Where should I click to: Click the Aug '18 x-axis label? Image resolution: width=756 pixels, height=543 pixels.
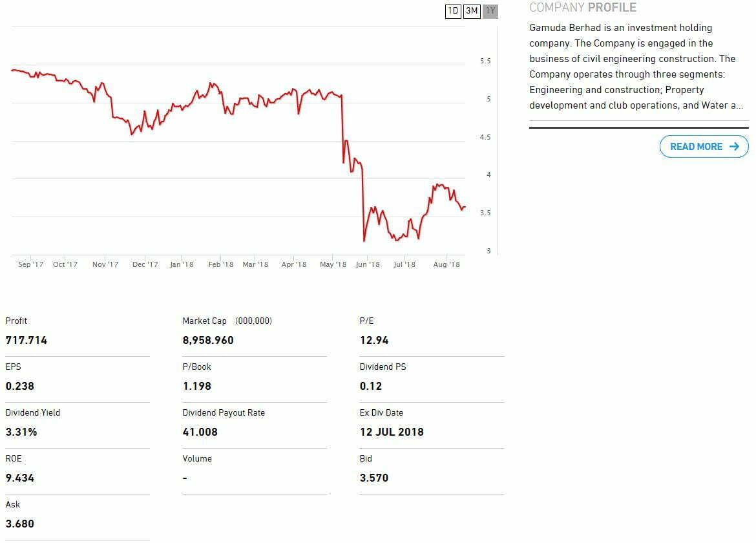pos(446,264)
